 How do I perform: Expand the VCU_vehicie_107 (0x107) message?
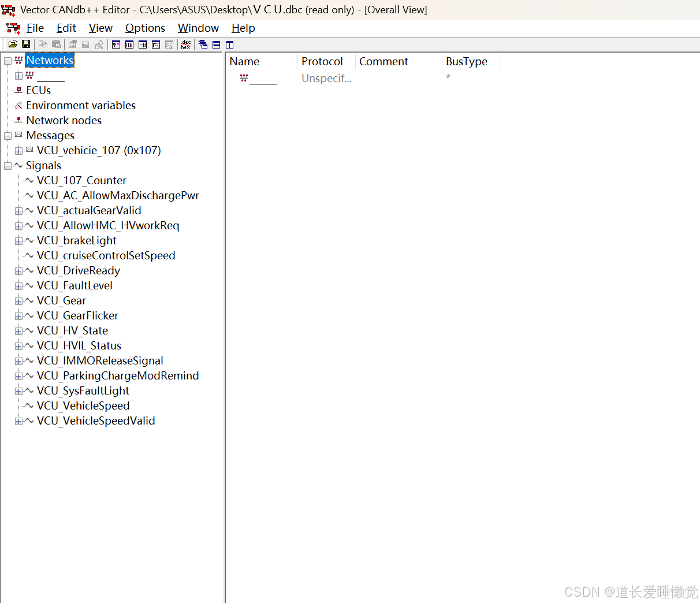[x=19, y=151]
